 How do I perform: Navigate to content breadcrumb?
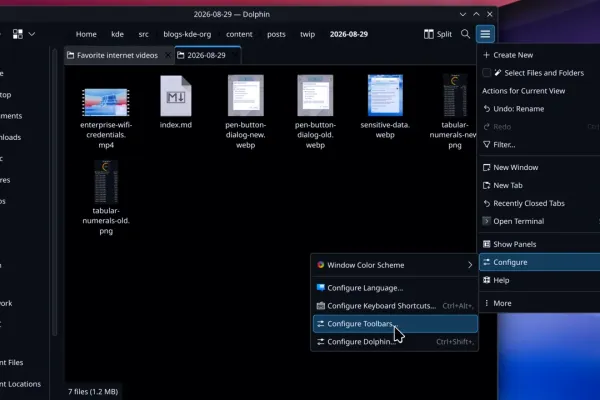(x=239, y=34)
